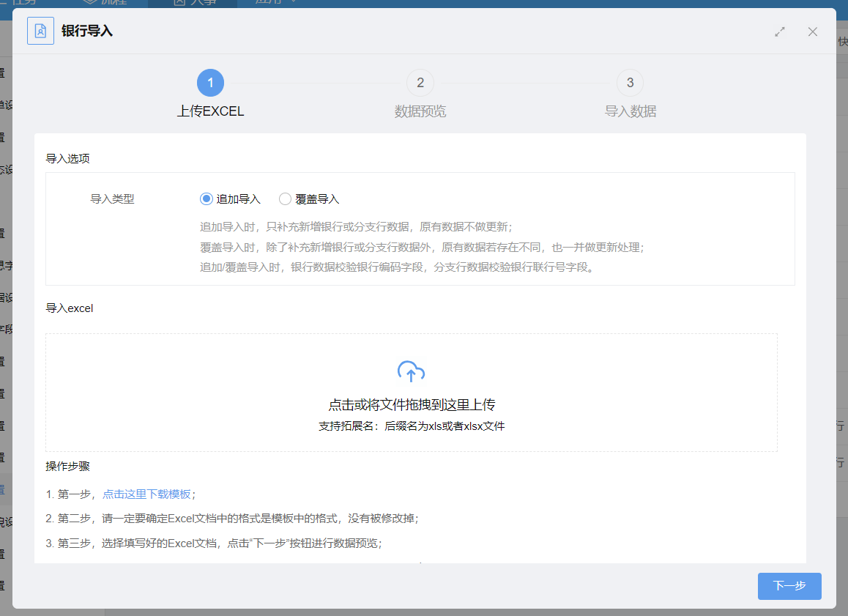Open the 点击这里下载模板 link
Screen dimensions: 848x616
146,494
